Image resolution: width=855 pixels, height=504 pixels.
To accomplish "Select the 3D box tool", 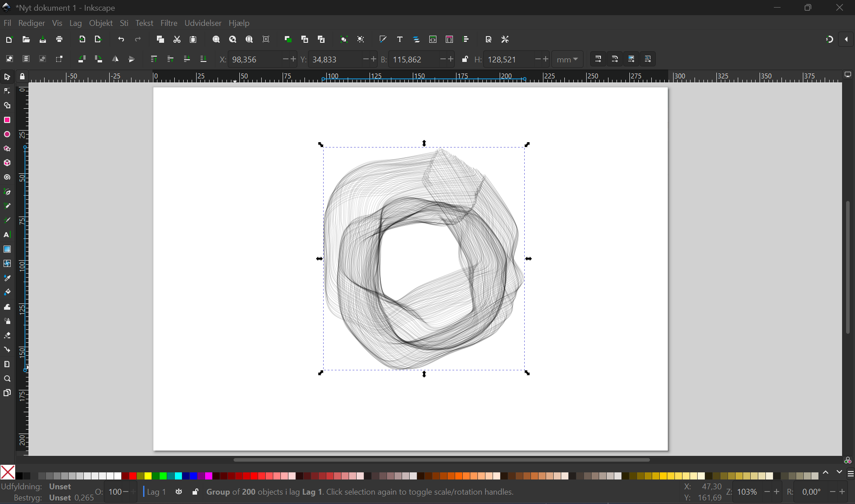I will [x=7, y=163].
